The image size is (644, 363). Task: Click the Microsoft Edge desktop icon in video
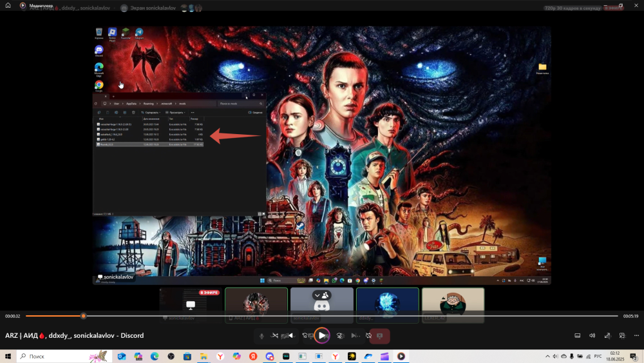click(x=99, y=69)
